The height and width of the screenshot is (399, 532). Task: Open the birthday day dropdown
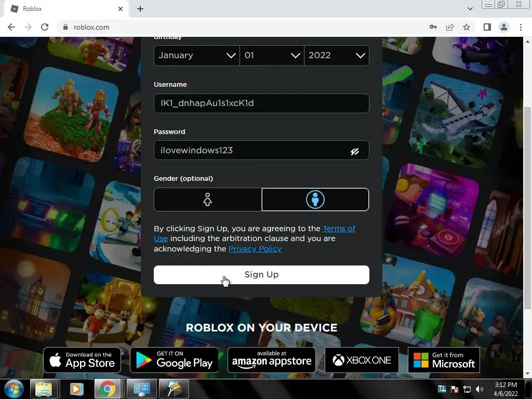(x=272, y=55)
